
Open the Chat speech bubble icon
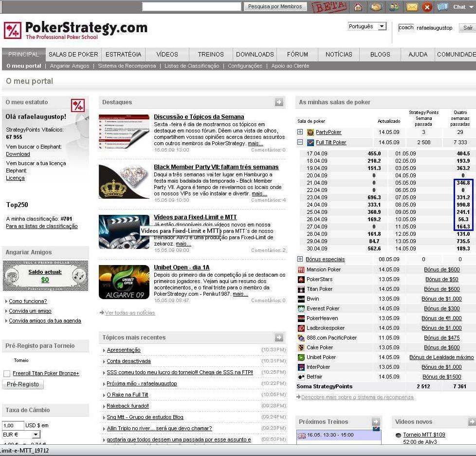pos(442,7)
